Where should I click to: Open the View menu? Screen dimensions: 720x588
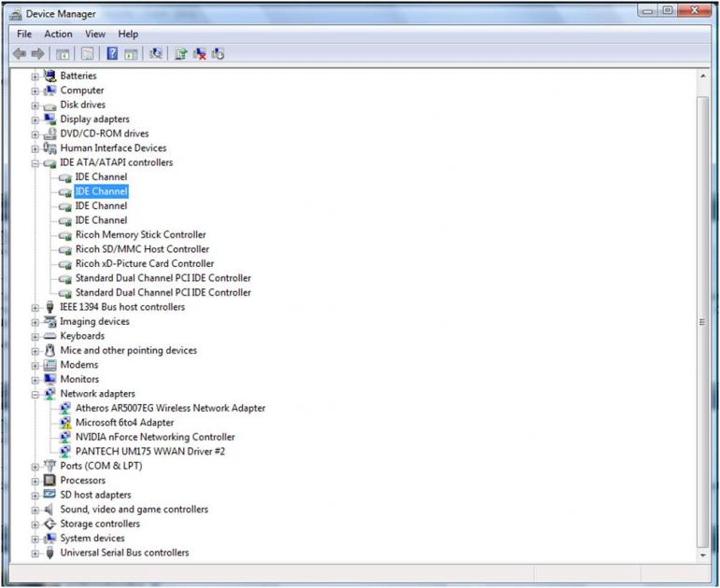point(95,34)
